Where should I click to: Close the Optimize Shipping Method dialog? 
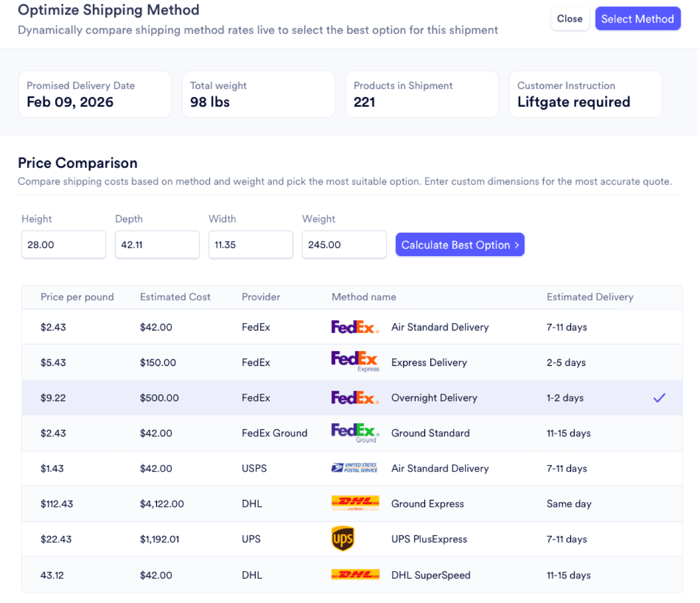coord(569,19)
